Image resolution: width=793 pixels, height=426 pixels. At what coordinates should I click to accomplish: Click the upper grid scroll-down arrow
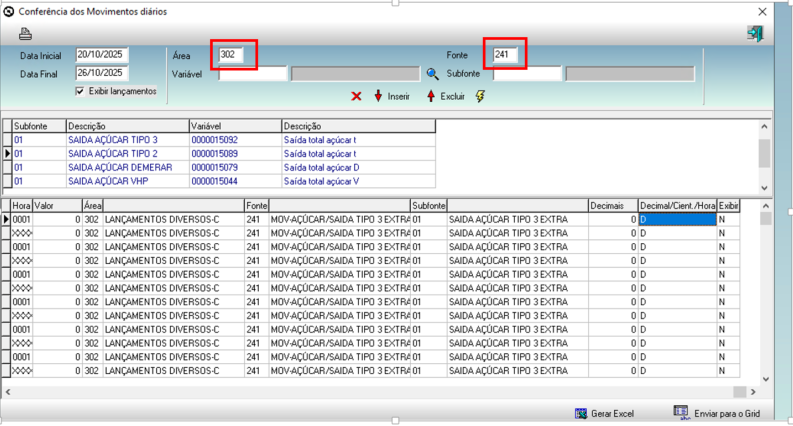(x=764, y=188)
